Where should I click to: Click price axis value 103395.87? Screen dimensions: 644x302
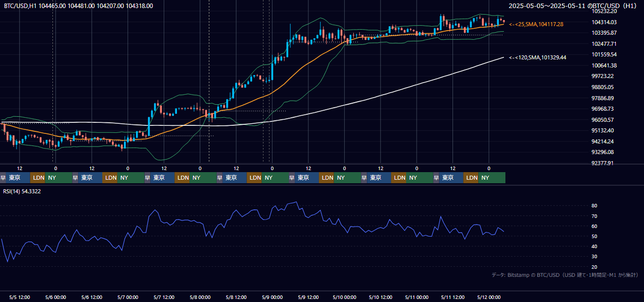point(604,33)
